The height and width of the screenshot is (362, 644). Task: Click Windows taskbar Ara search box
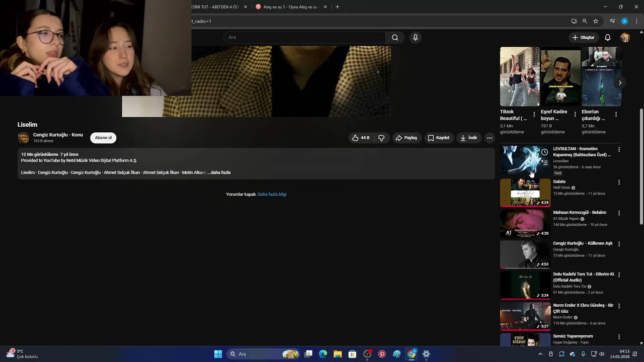pos(264,354)
